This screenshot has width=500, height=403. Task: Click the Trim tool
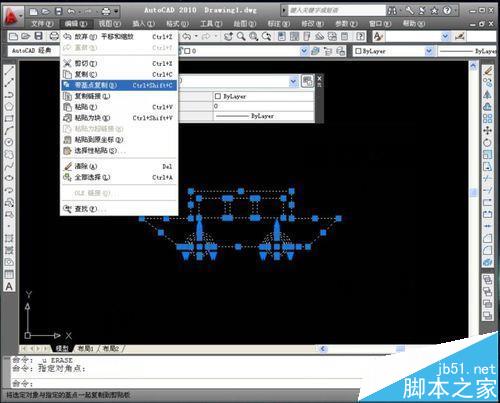(488, 178)
